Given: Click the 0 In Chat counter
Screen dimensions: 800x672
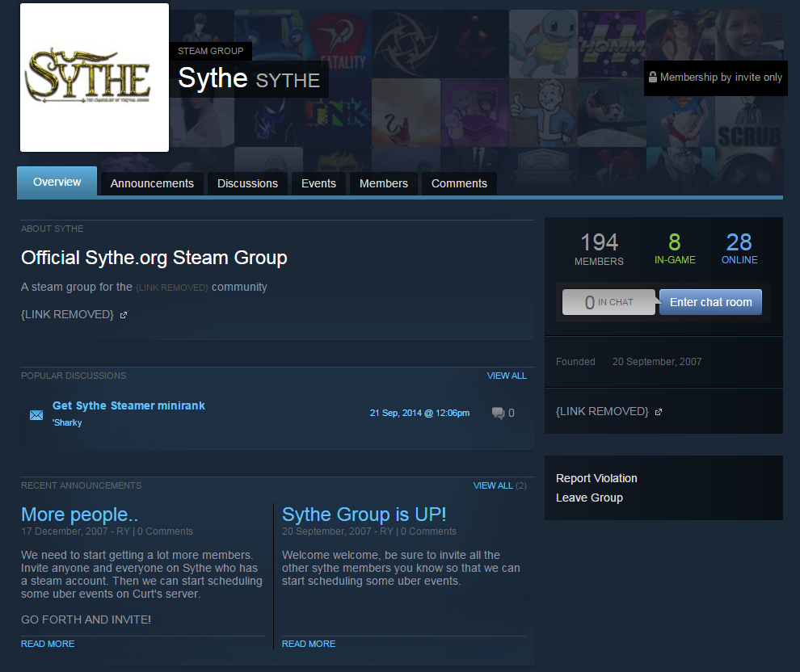Looking at the screenshot, I should click(608, 302).
